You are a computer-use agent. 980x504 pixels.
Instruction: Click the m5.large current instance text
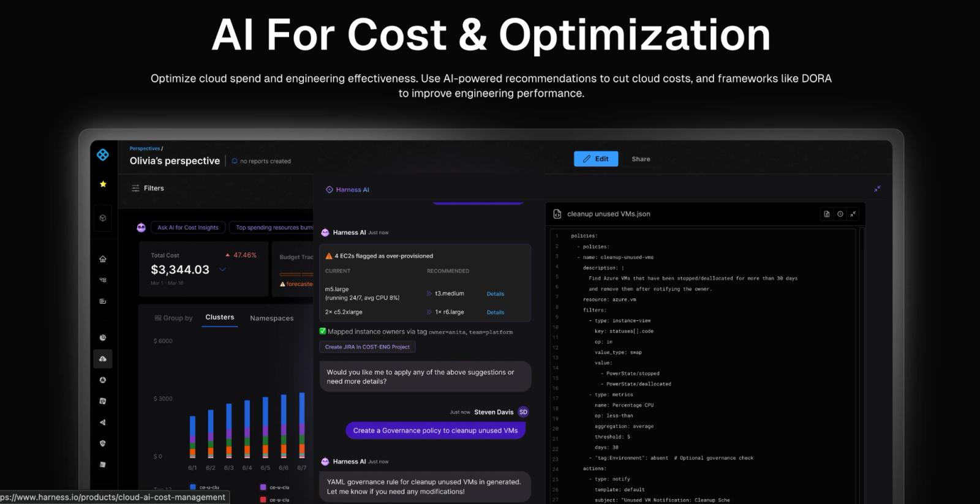coord(337,289)
